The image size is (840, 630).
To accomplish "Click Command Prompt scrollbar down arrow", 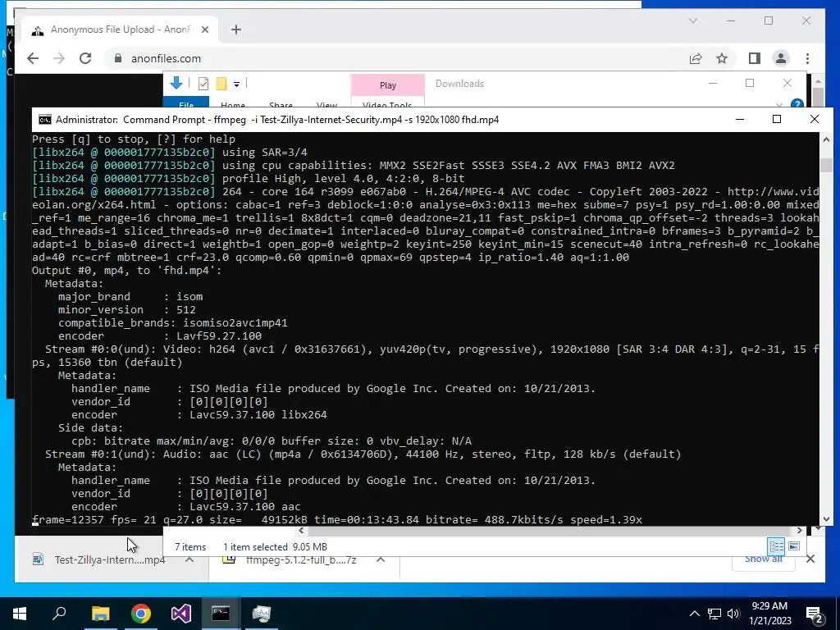I will point(826,518).
